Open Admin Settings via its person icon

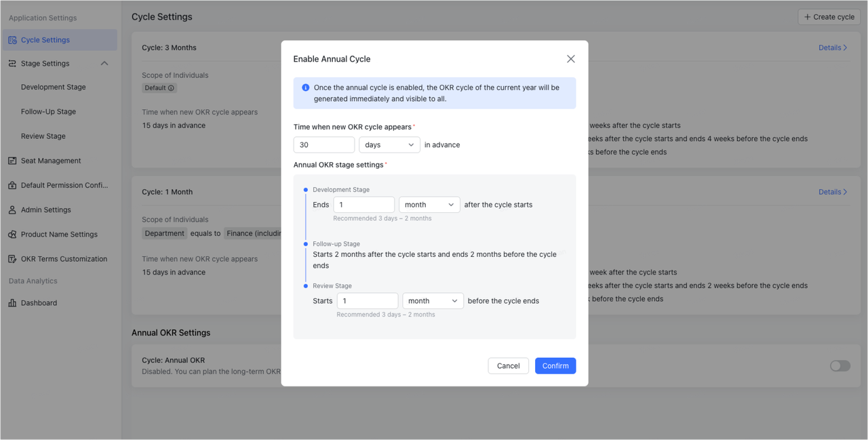pos(12,209)
